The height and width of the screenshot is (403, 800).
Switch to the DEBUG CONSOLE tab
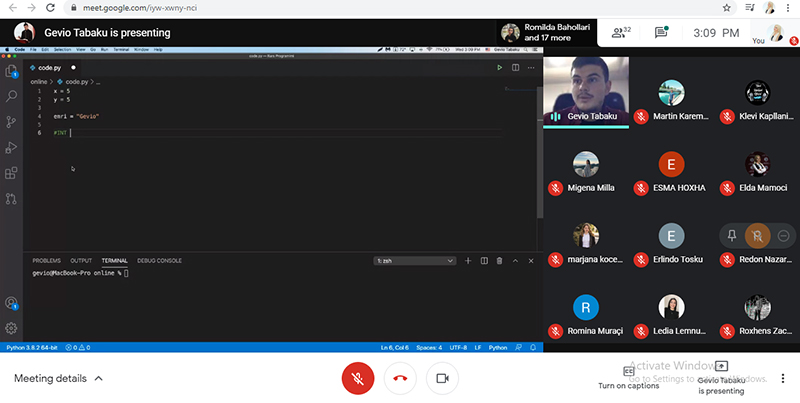pos(159,261)
